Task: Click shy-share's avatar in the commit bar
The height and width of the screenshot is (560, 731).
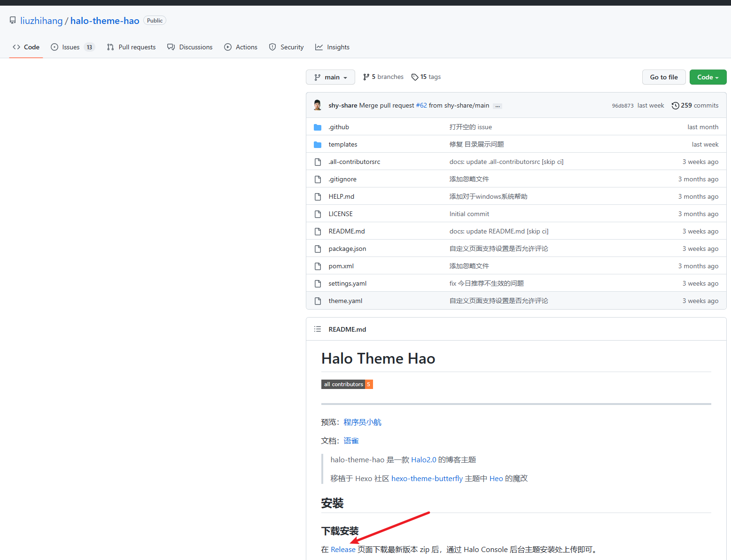Action: [x=318, y=105]
